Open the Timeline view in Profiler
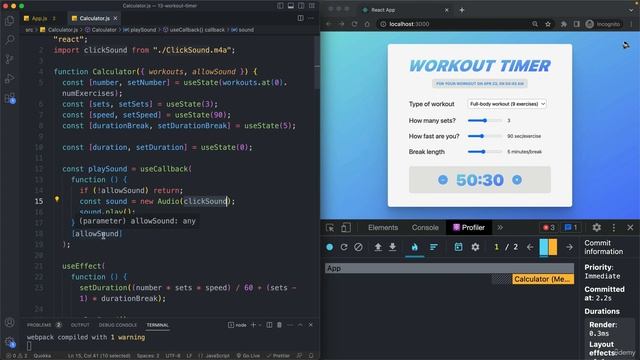 pyautogui.click(x=458, y=247)
